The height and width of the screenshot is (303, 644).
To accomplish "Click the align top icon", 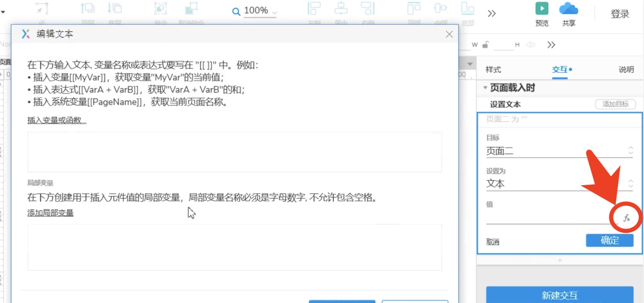I will pos(414,8).
